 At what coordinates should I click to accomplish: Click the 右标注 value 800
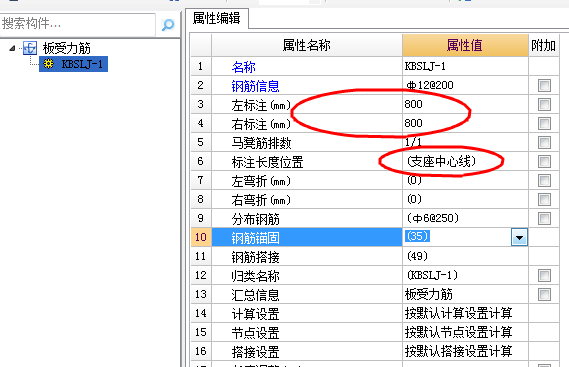tap(465, 123)
